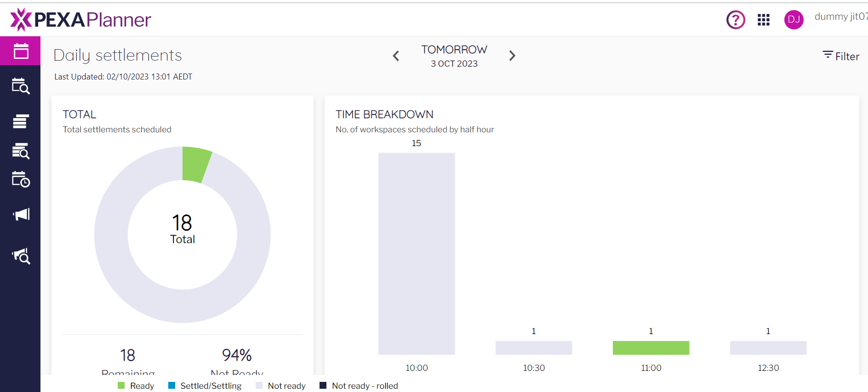The width and height of the screenshot is (868, 392).
Task: Open the megaphone search sidebar icon
Action: click(x=21, y=256)
